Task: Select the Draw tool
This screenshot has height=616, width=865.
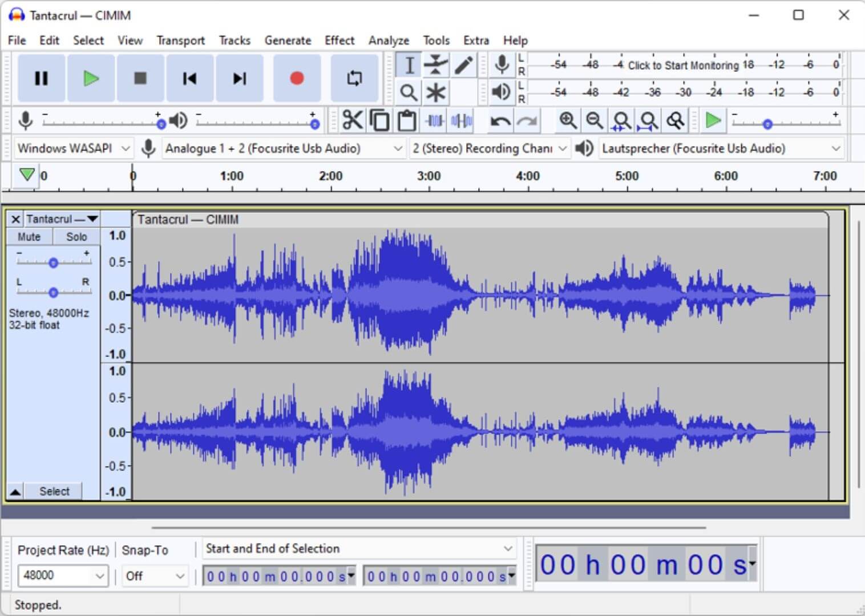Action: [463, 64]
